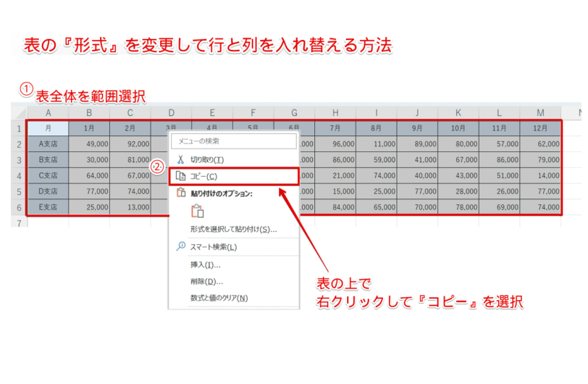Click the cell with value 59,000
This screenshot has height=384, width=588.
click(377, 159)
